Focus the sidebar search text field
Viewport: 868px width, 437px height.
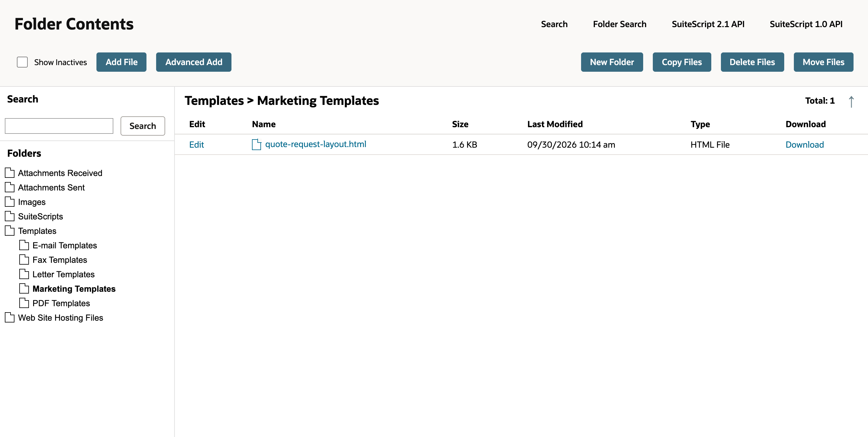[59, 126]
